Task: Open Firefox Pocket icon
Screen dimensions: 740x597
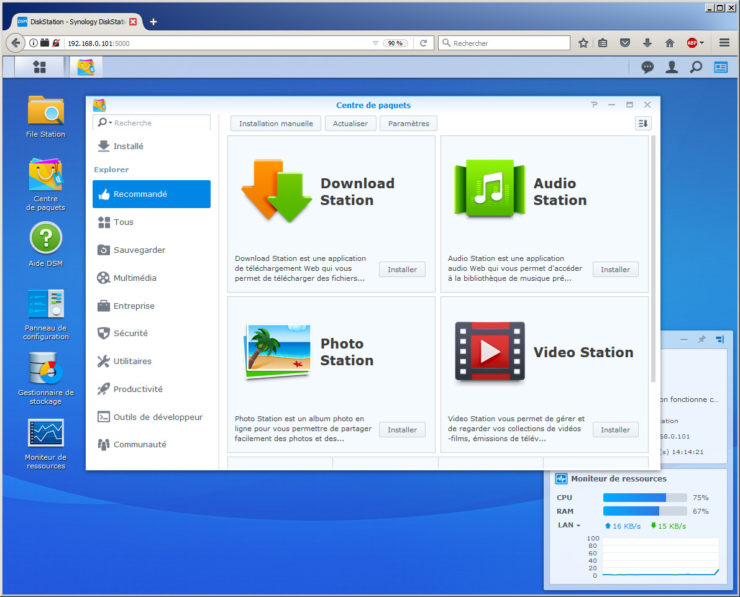Action: (625, 43)
